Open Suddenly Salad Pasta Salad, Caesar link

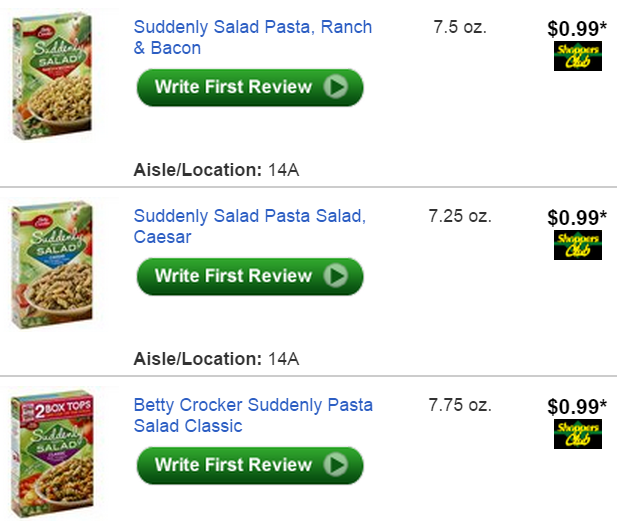click(x=250, y=226)
